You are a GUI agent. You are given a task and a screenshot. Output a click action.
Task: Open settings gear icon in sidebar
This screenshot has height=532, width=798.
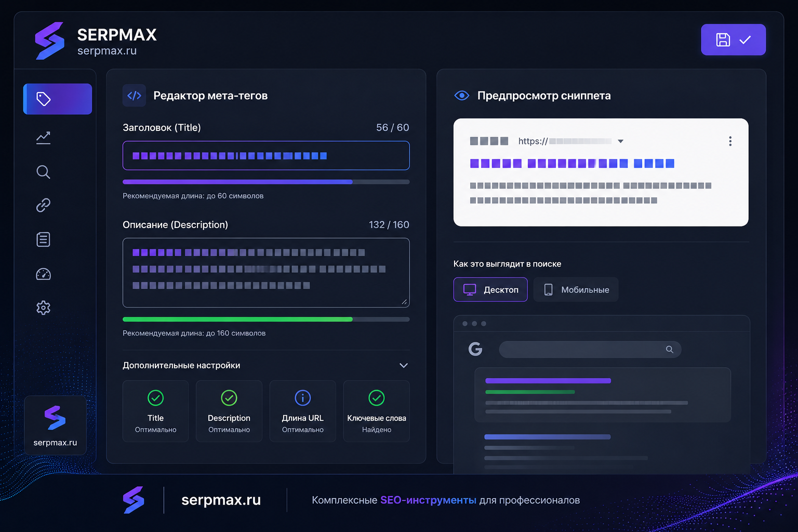(x=43, y=308)
